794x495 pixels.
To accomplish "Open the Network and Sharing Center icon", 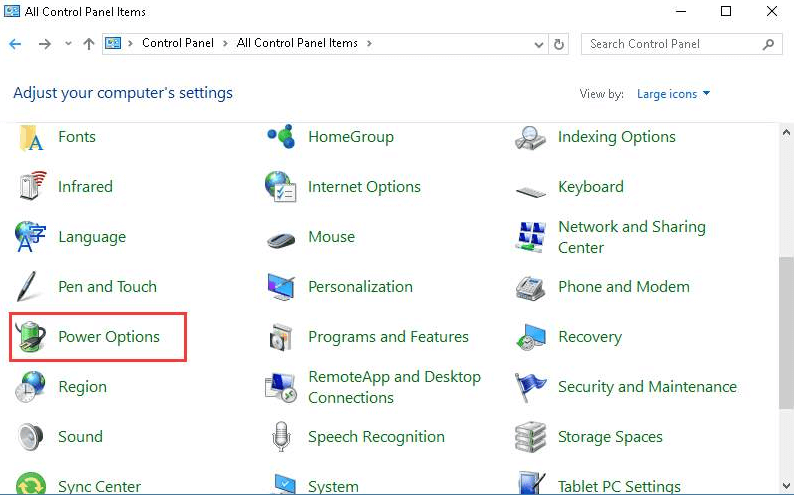I will point(530,237).
